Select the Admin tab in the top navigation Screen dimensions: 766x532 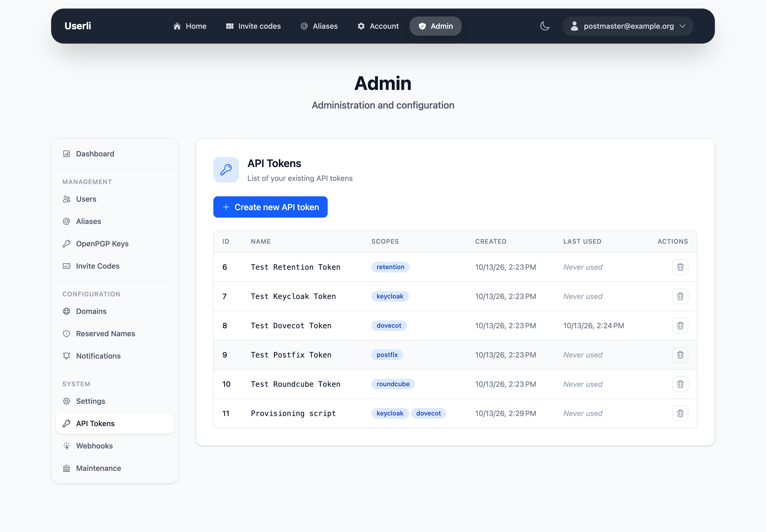435,26
